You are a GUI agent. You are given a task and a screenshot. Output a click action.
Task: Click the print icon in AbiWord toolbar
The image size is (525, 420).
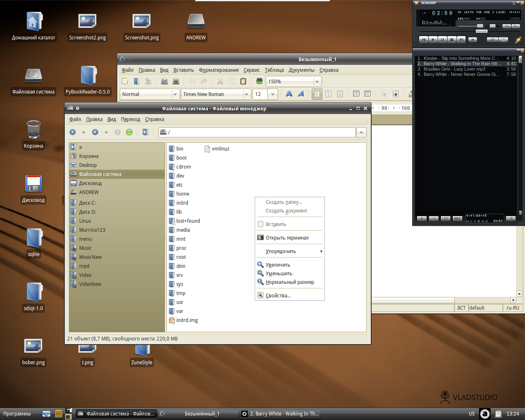click(x=176, y=81)
